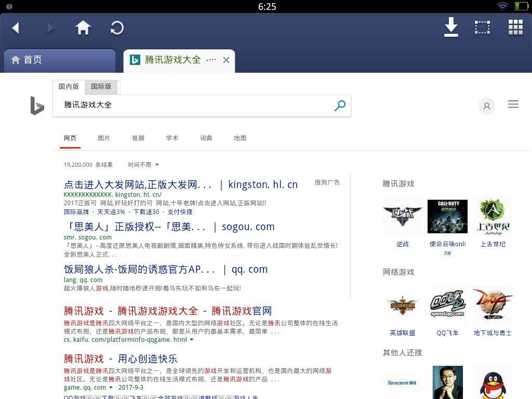Open the downloads icon in the toolbar
Image resolution: width=532 pixels, height=399 pixels.
(451, 27)
